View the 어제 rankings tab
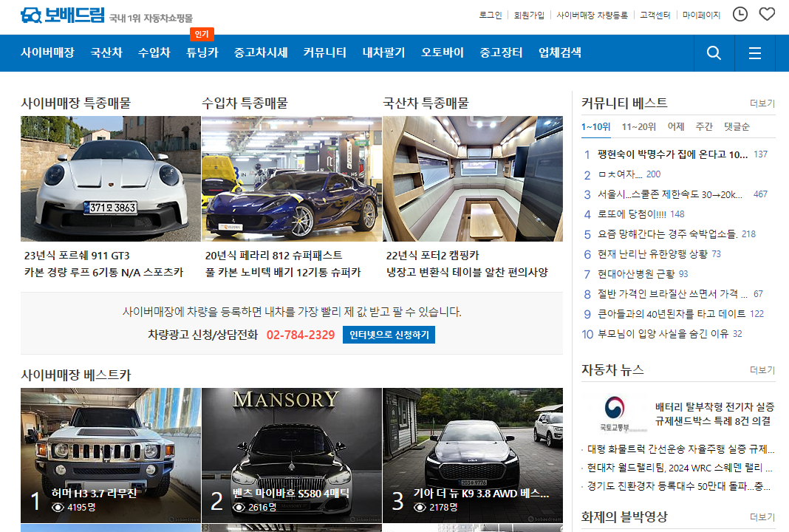The image size is (789, 532). (x=677, y=126)
